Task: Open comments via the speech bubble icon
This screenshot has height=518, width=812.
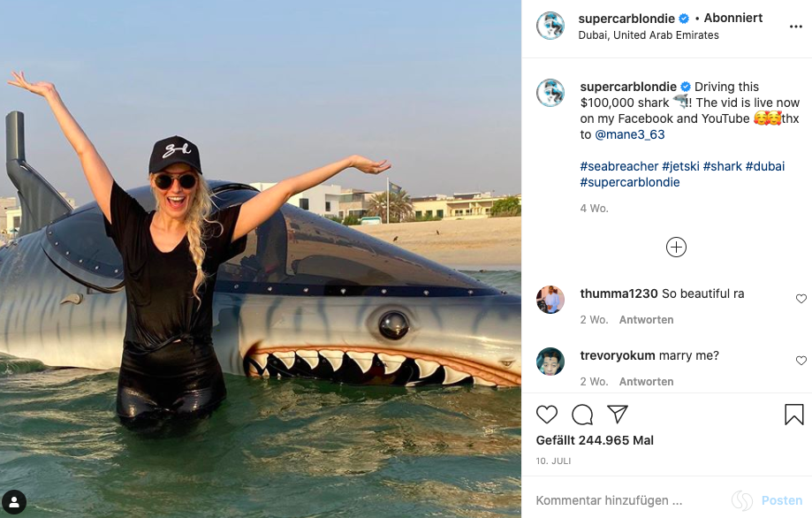Action: (x=582, y=415)
